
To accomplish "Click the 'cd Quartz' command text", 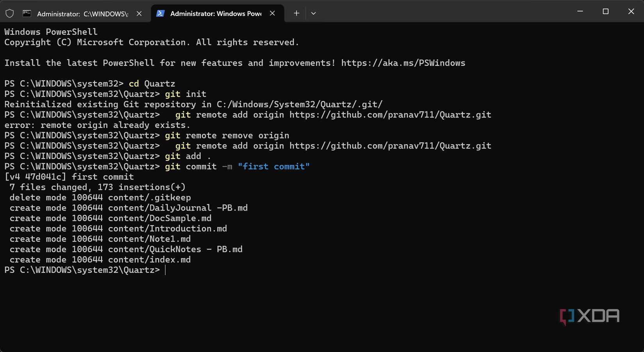I will pos(152,84).
